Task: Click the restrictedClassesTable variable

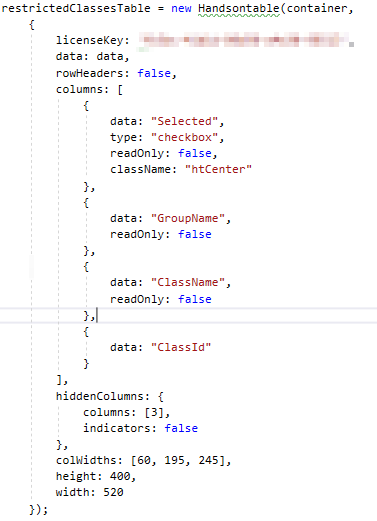Action: [76, 8]
